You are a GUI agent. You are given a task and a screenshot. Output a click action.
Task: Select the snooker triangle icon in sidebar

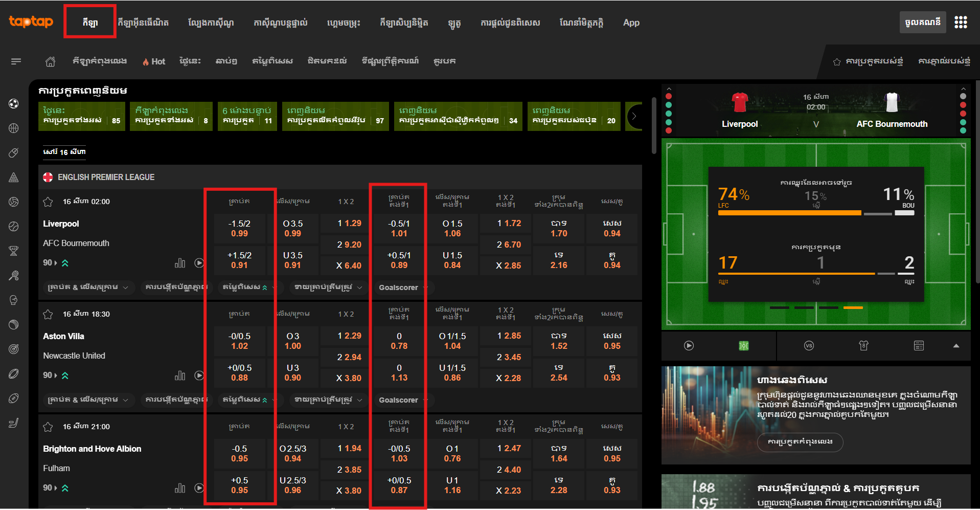[14, 178]
